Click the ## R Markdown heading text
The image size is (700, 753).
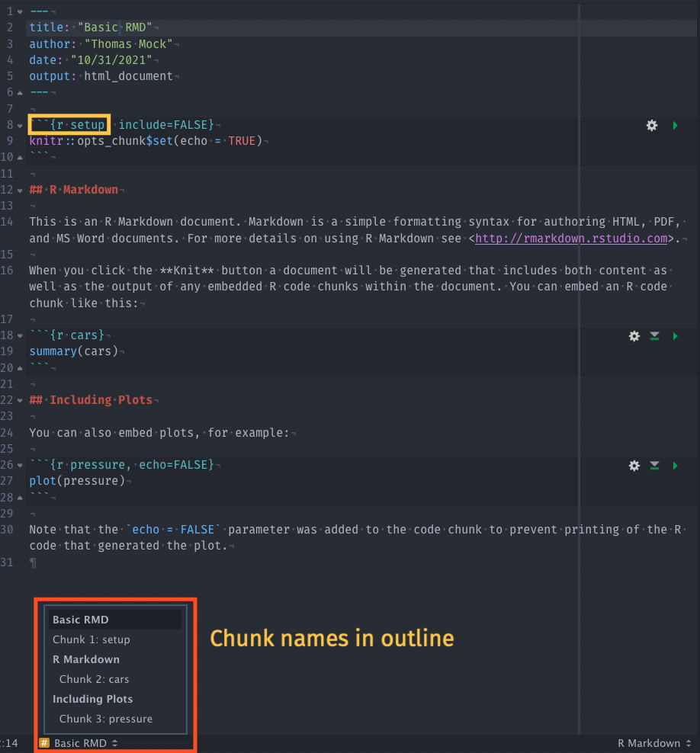click(74, 190)
